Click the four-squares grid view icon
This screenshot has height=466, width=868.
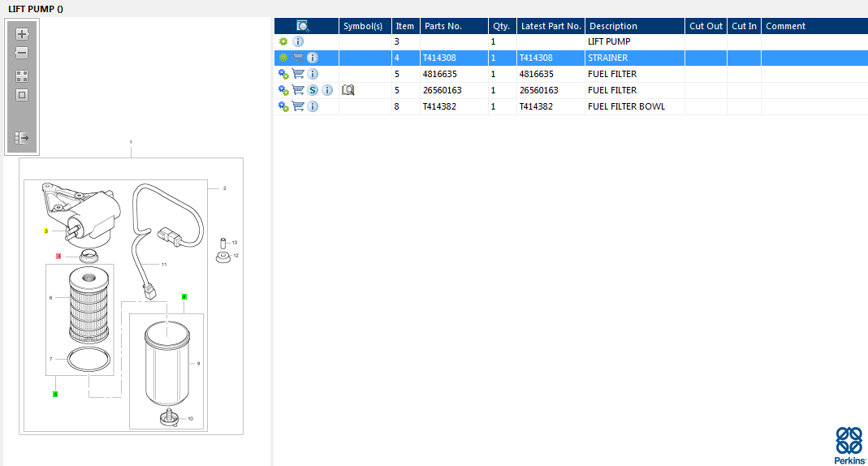tap(22, 76)
